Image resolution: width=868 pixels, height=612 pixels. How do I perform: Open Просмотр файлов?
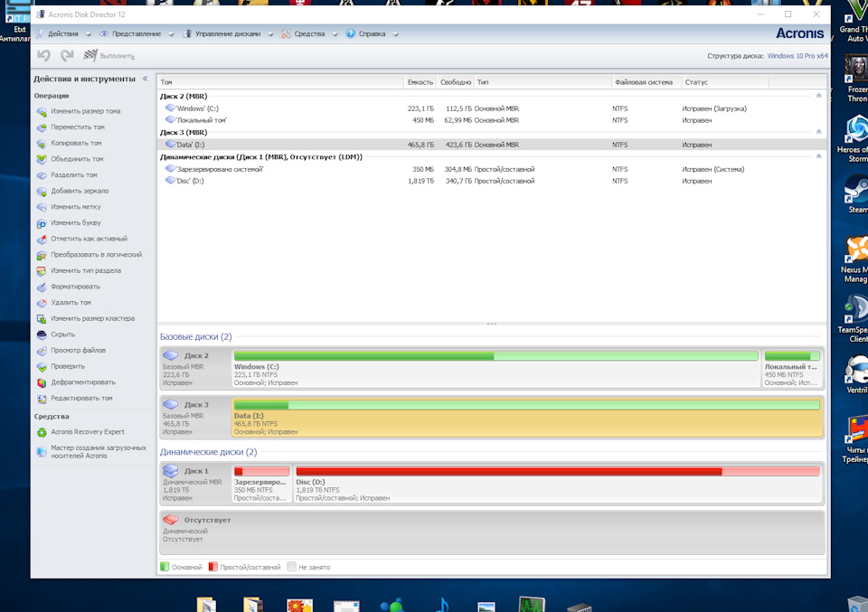(x=71, y=351)
